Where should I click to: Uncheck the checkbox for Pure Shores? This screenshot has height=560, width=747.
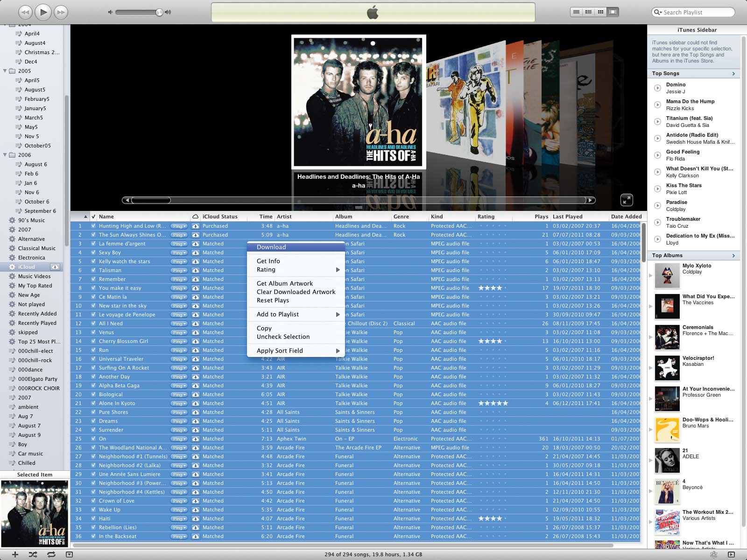(93, 412)
